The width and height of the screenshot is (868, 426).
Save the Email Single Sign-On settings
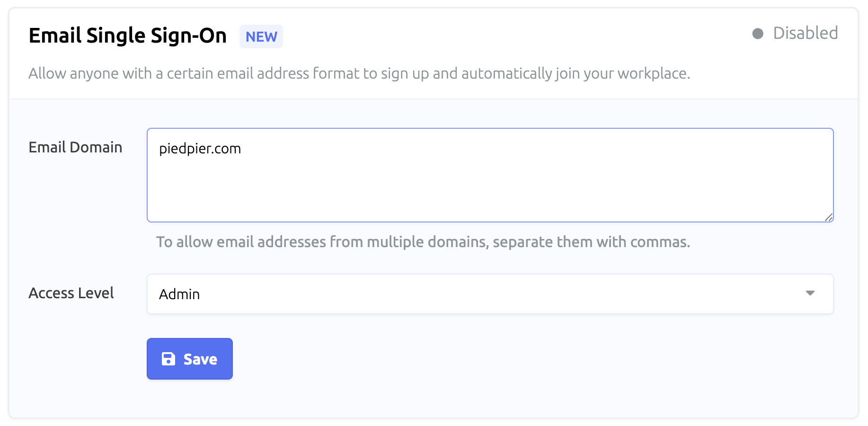point(190,359)
